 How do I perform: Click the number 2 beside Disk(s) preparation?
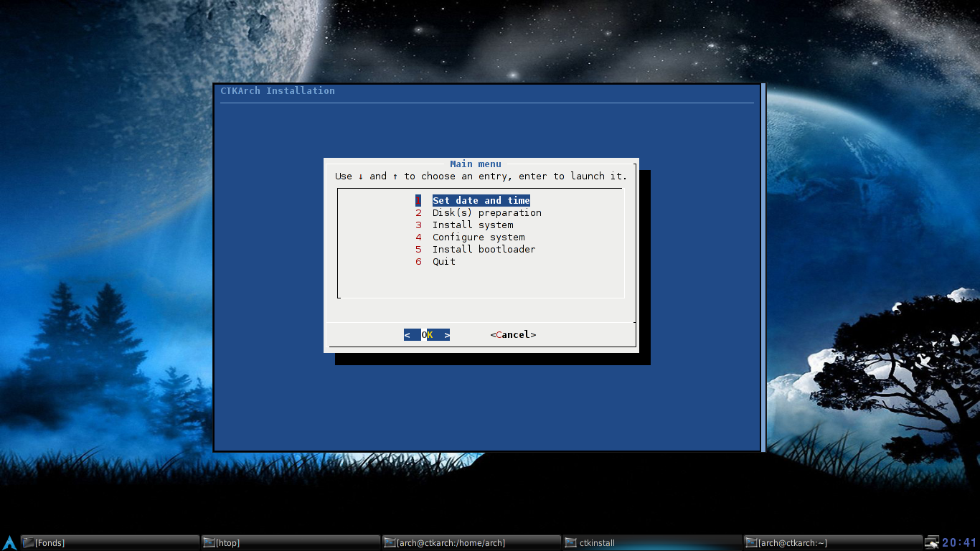[x=418, y=213]
